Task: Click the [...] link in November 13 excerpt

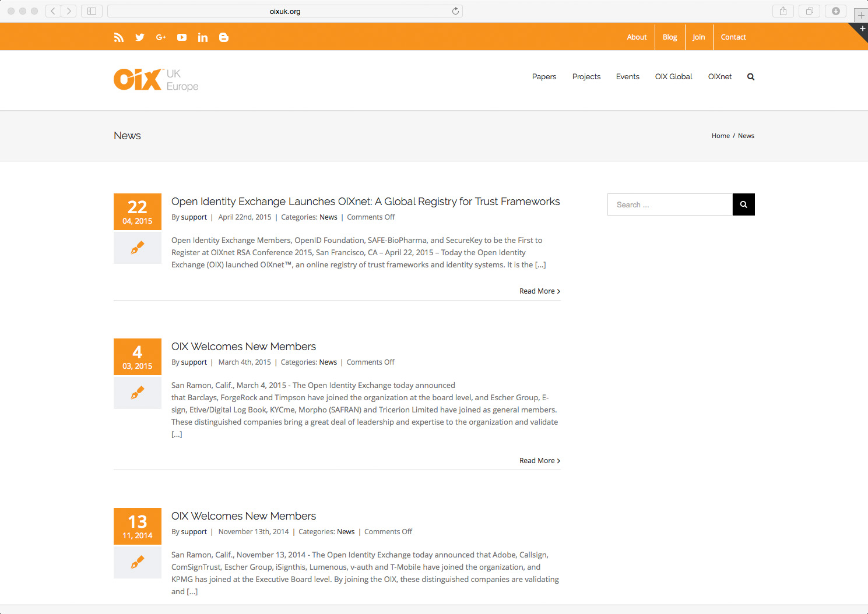Action: 192,592
